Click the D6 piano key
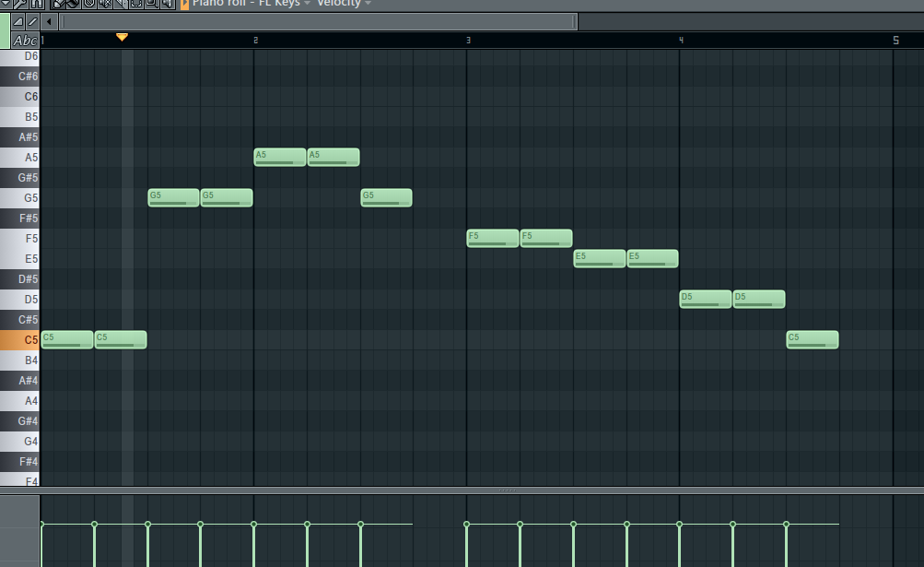This screenshot has width=924, height=567. tap(19, 56)
